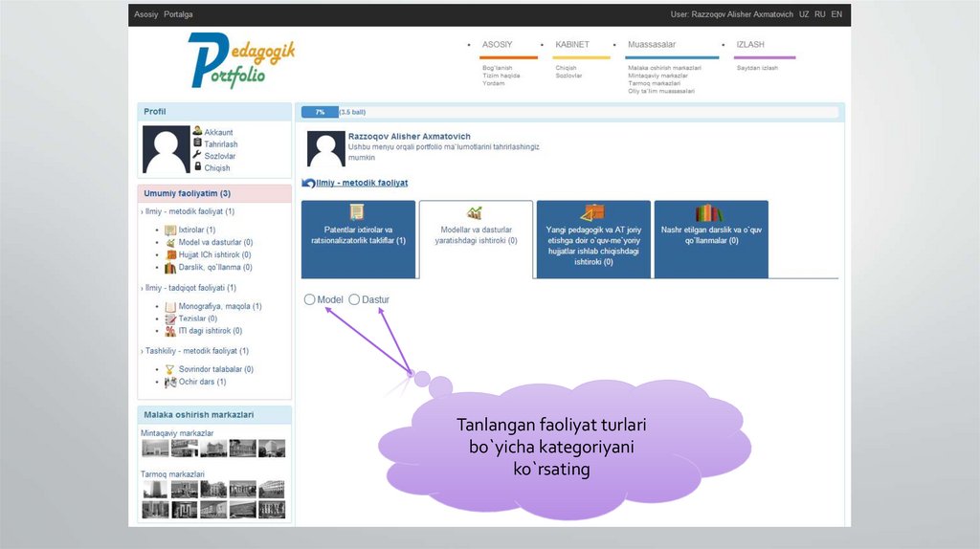Click the Ixtirolar list icon
The width and height of the screenshot is (980, 549).
click(170, 230)
